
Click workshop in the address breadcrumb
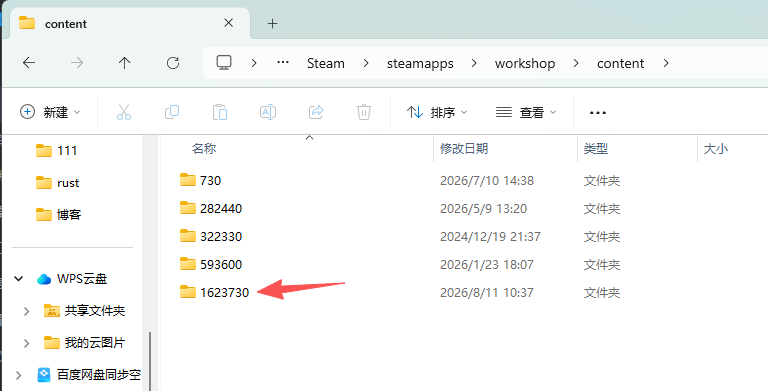point(525,63)
